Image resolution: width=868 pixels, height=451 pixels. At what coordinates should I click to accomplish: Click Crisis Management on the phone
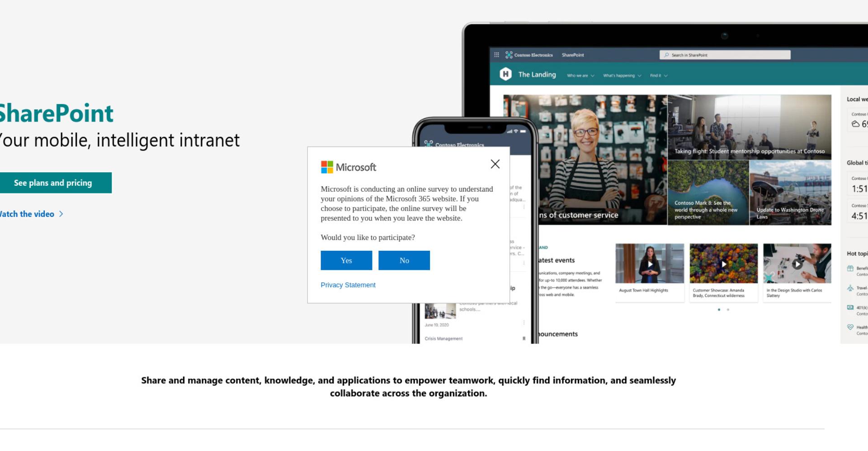click(x=443, y=338)
